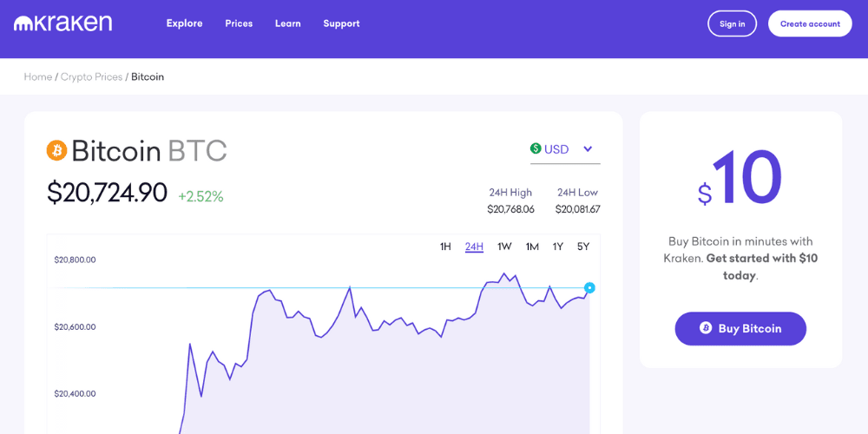Click the green dollar currency icon
The height and width of the screenshot is (434, 868).
[x=536, y=149]
